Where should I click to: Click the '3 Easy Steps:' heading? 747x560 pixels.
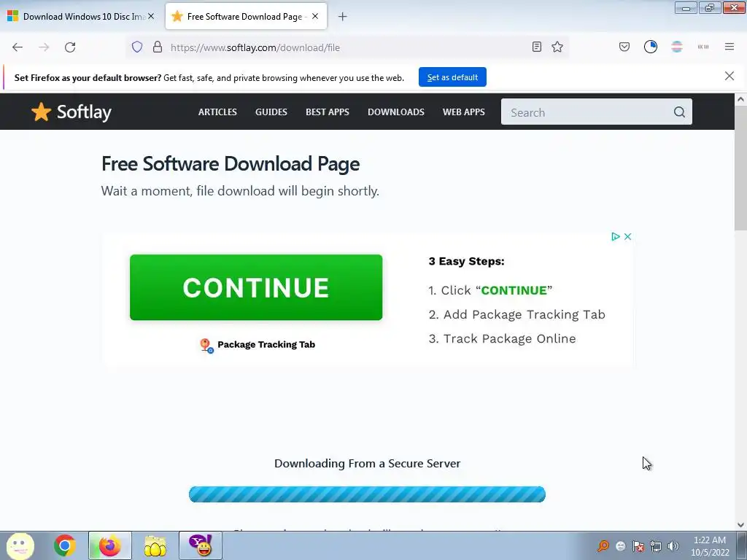point(466,261)
